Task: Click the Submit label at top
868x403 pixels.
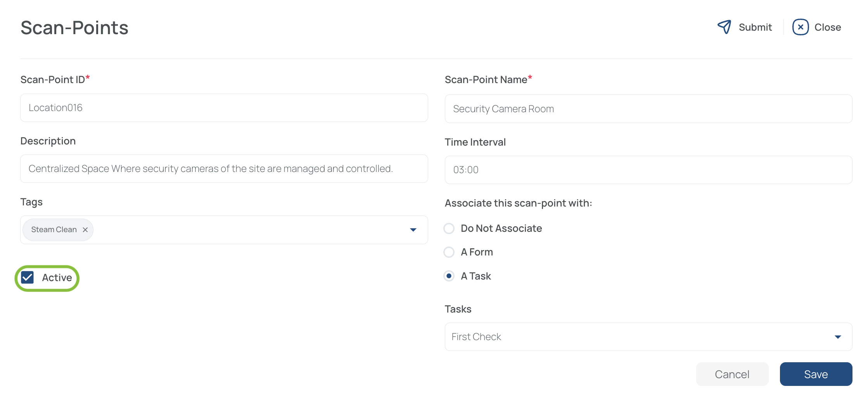Action: point(755,27)
